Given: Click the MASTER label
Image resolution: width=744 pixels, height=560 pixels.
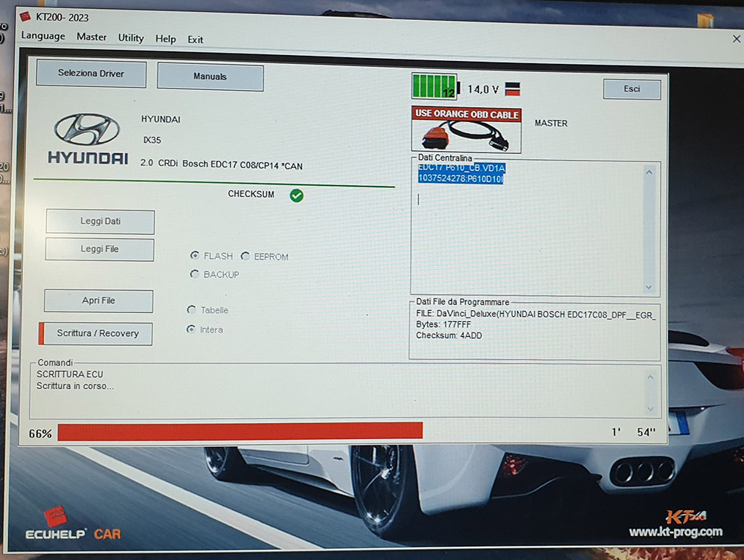Looking at the screenshot, I should [551, 123].
